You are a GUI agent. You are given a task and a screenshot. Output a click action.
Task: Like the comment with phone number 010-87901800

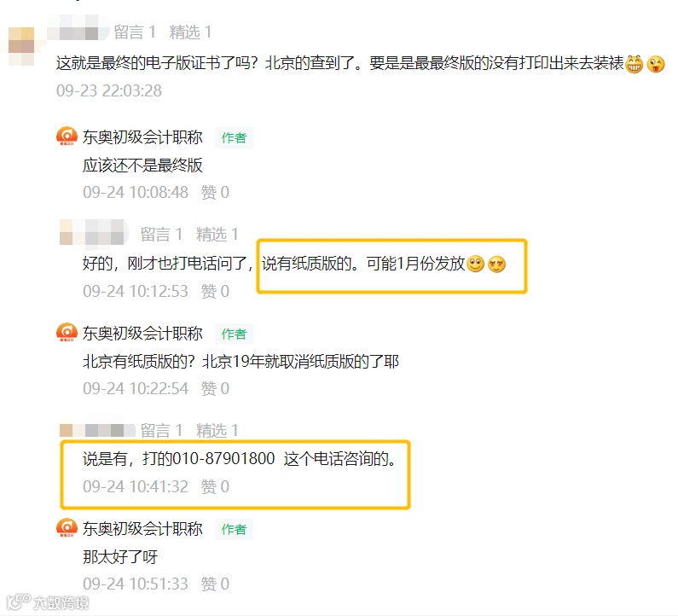tap(215, 486)
